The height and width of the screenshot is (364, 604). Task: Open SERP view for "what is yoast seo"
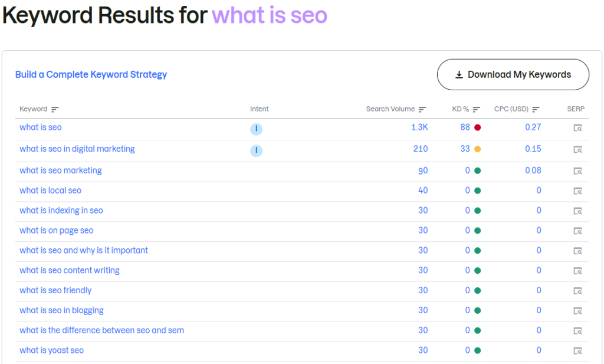point(577,350)
